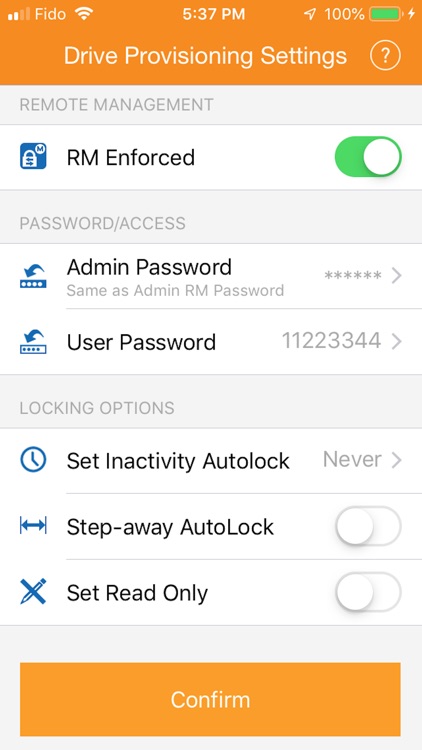Tap the Inactivity Autolock clock icon
This screenshot has width=422, height=750.
click(33, 460)
